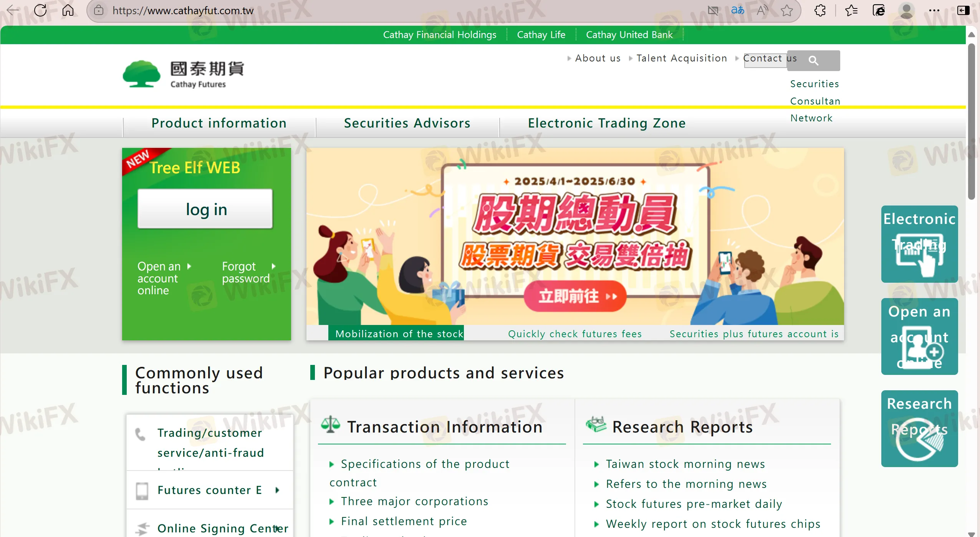
Task: Switch to Securities plus futures account tab
Action: coord(753,334)
